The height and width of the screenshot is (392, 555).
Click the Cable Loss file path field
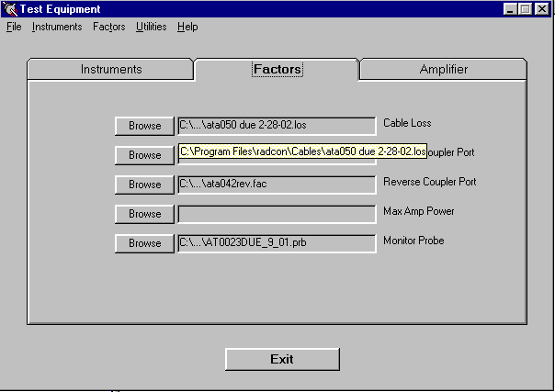tap(276, 126)
